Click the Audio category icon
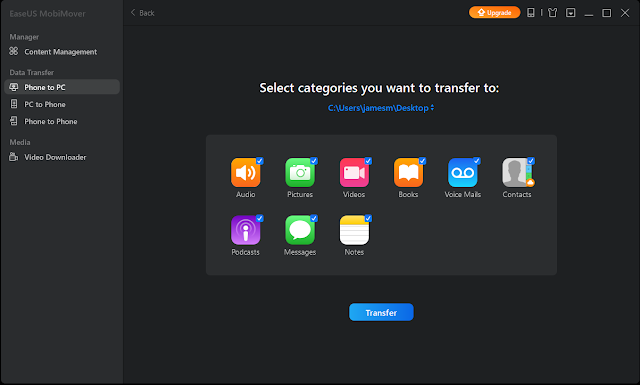The image size is (640, 385). [245, 173]
